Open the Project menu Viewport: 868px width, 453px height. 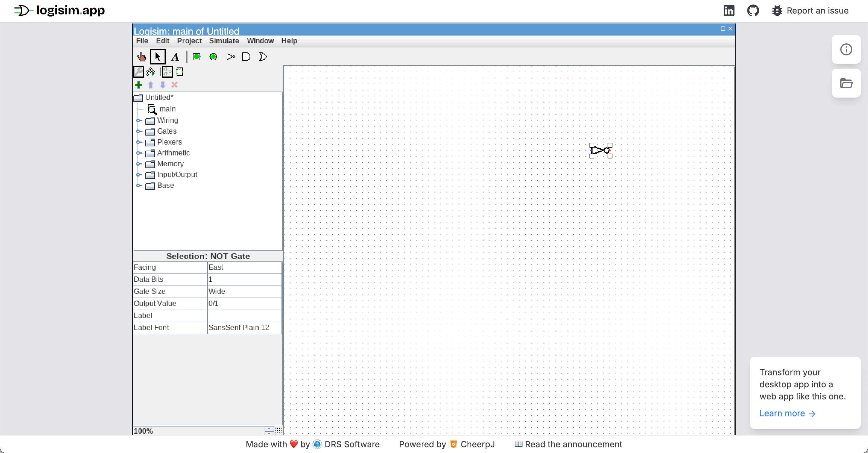point(189,41)
